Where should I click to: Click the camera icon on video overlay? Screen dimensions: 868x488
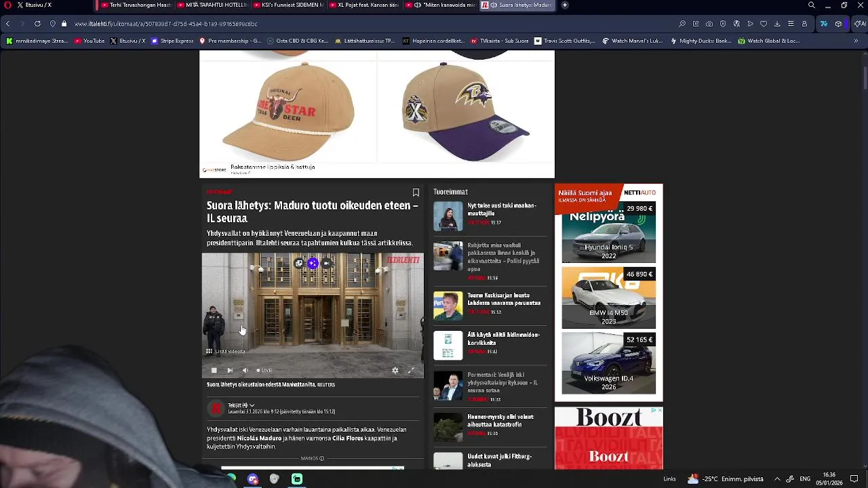point(326,263)
